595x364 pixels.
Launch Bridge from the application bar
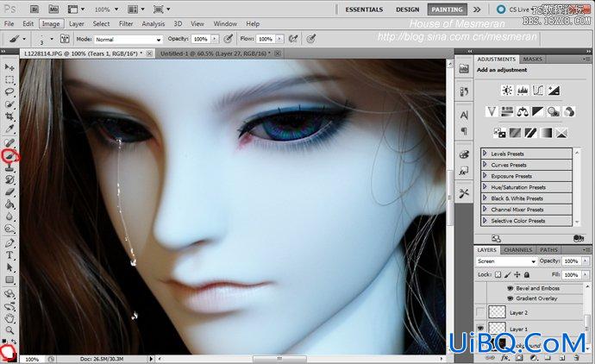(34, 9)
